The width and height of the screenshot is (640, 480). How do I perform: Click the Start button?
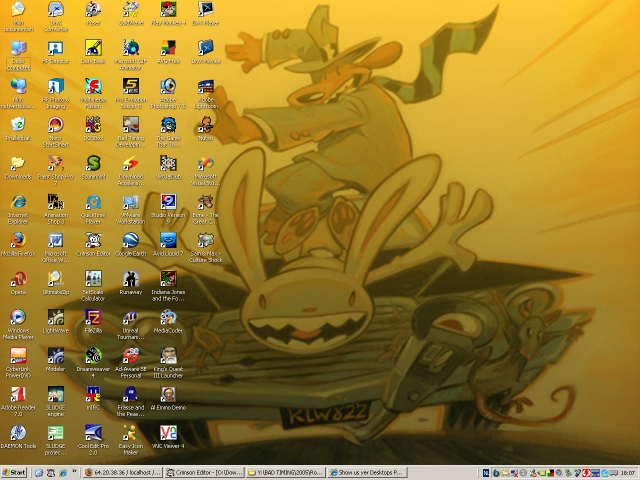tap(14, 473)
